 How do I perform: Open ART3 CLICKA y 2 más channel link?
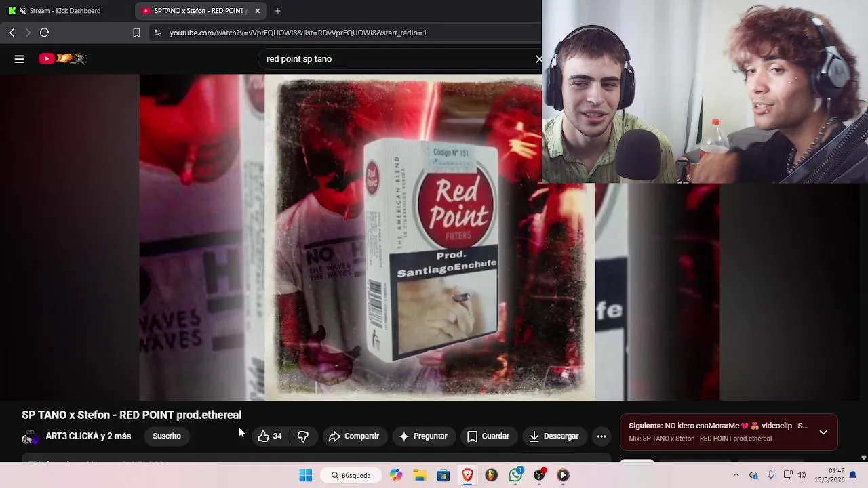88,436
